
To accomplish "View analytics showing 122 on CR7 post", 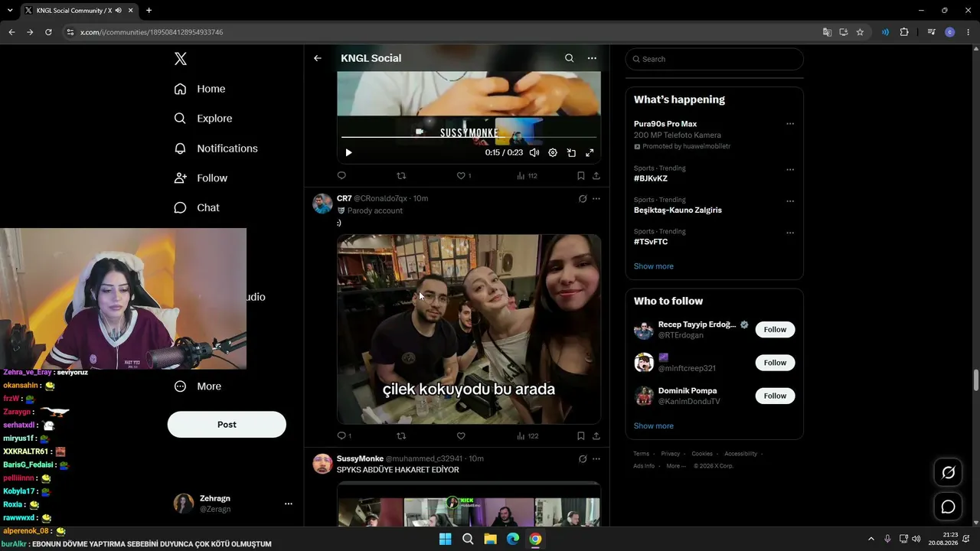I will (528, 436).
